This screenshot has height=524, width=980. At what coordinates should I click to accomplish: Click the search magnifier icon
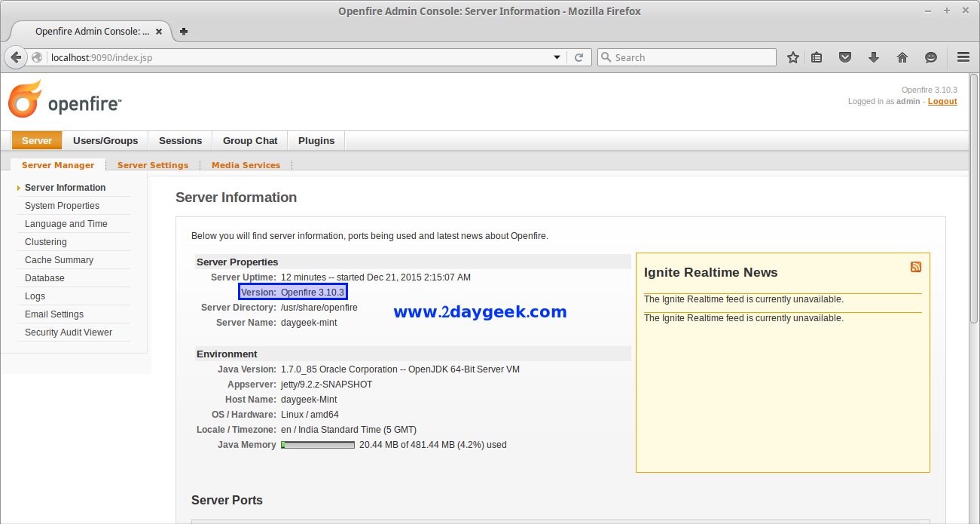click(x=606, y=57)
